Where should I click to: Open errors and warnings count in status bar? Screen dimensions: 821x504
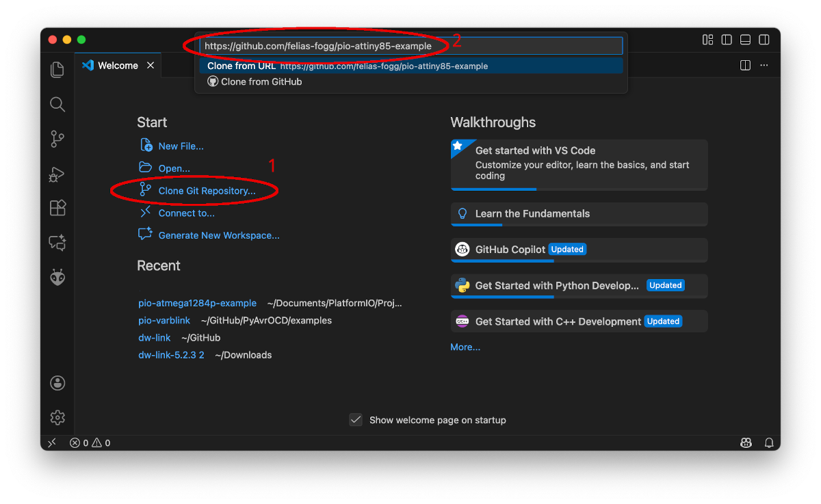pyautogui.click(x=90, y=442)
